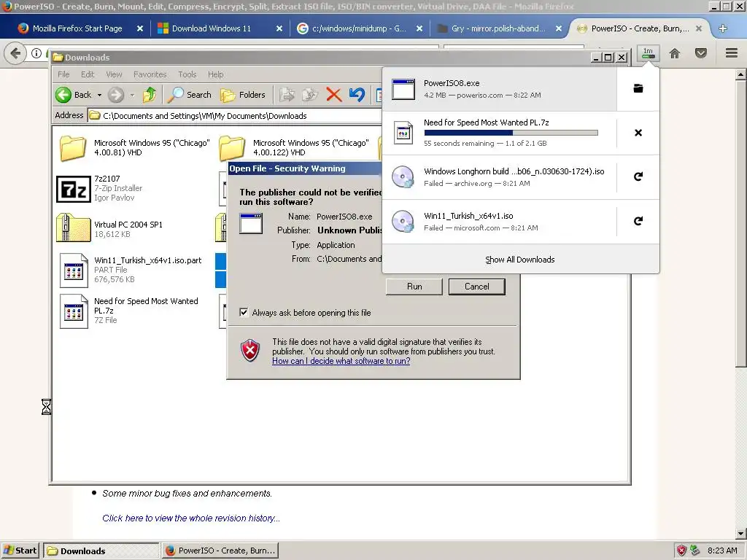Click Firefox back navigation arrow
Viewport: 747px width, 560px height.
point(16,52)
